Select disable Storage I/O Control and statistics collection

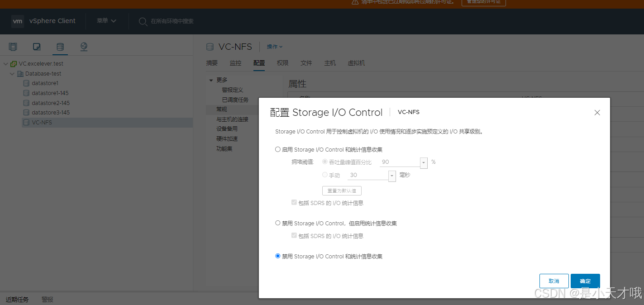(278, 256)
